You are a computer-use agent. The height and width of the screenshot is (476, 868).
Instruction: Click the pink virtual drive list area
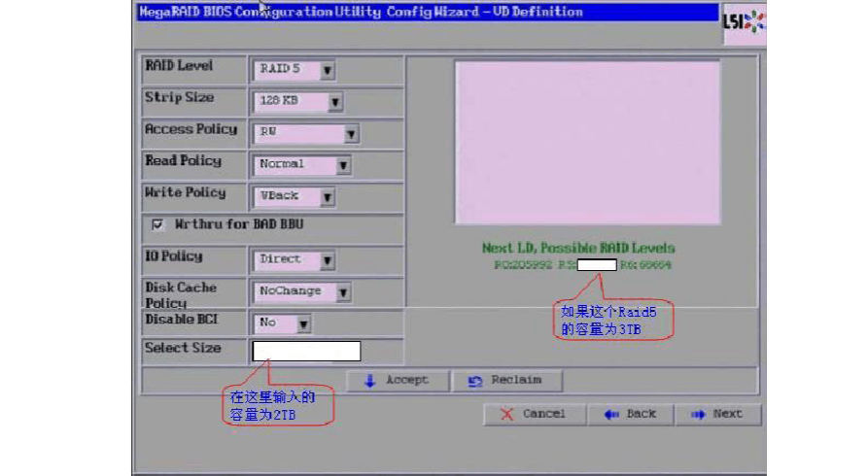[x=587, y=143]
